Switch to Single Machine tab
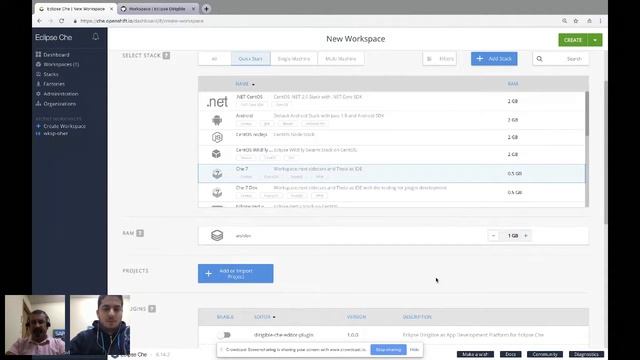 click(293, 59)
